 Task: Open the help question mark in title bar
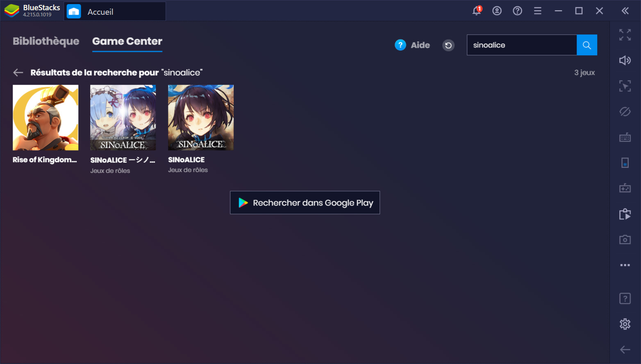point(518,11)
